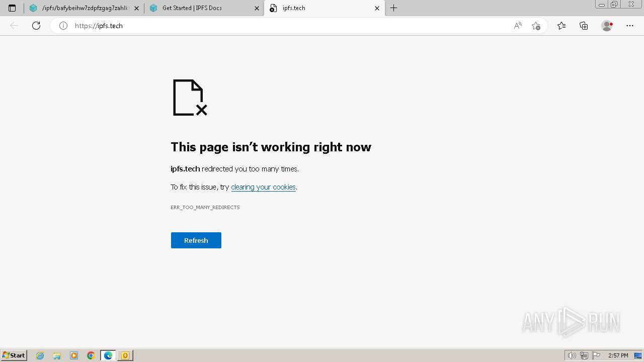The height and width of the screenshot is (362, 644).
Task: Open the profile avatar icon
Action: coord(607,26)
